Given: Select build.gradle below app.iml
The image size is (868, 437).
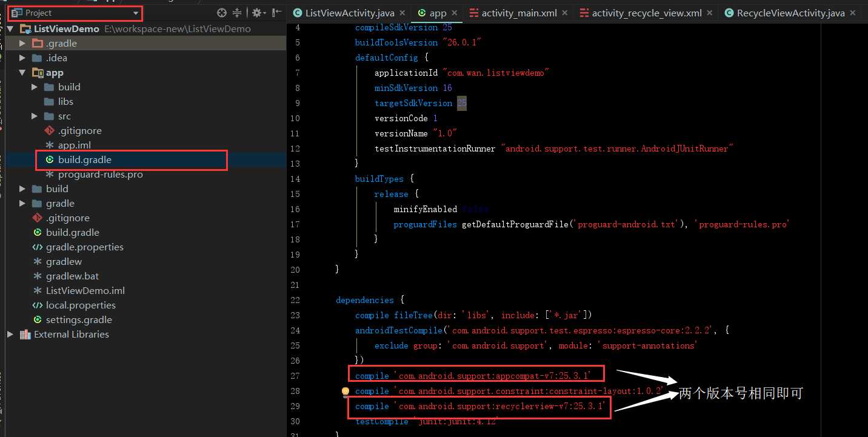Looking at the screenshot, I should coord(85,160).
